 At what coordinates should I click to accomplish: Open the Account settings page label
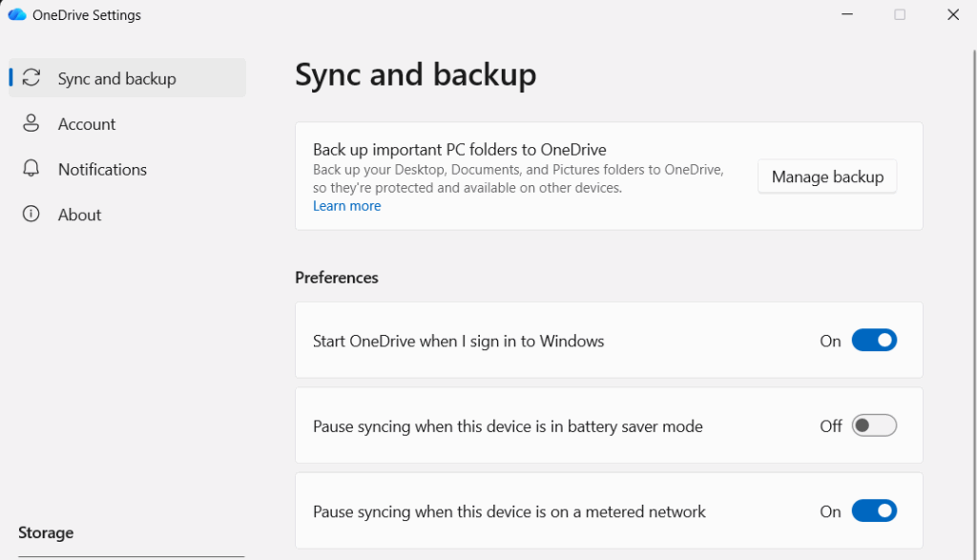87,124
